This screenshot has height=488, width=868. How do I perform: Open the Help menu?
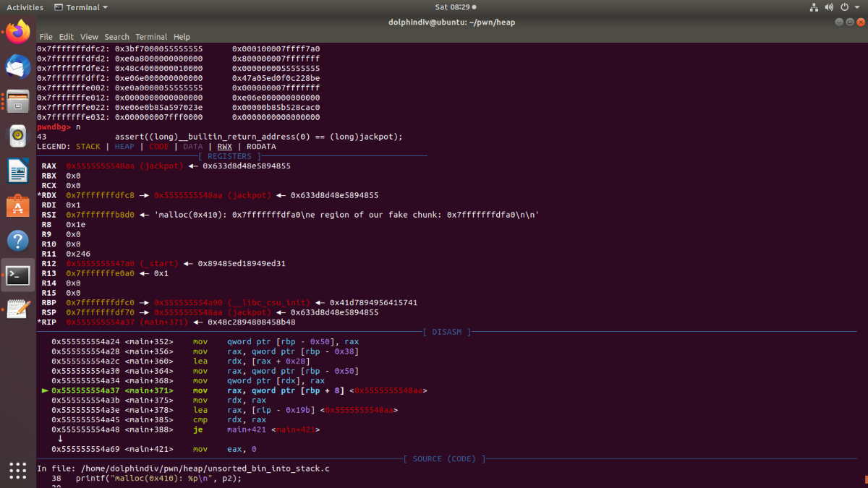click(x=182, y=37)
